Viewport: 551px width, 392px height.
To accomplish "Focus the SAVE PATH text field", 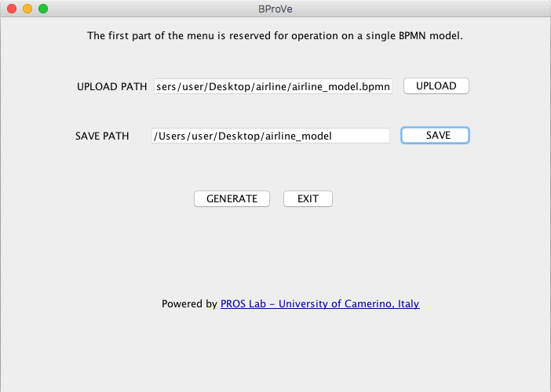I will click(271, 136).
